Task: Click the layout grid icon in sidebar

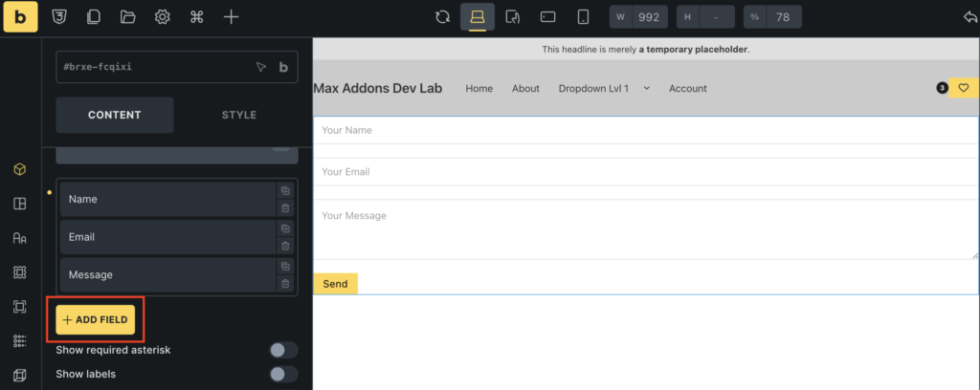Action: (20, 204)
